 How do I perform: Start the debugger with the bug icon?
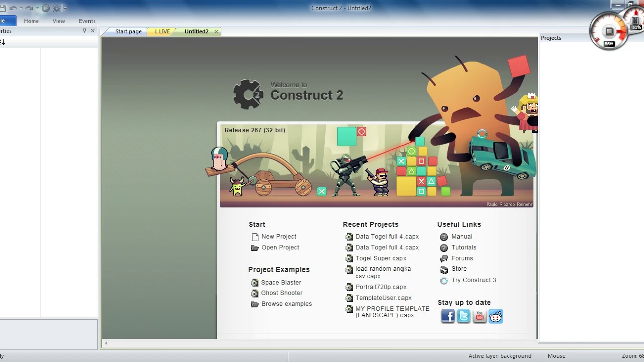click(x=57, y=8)
